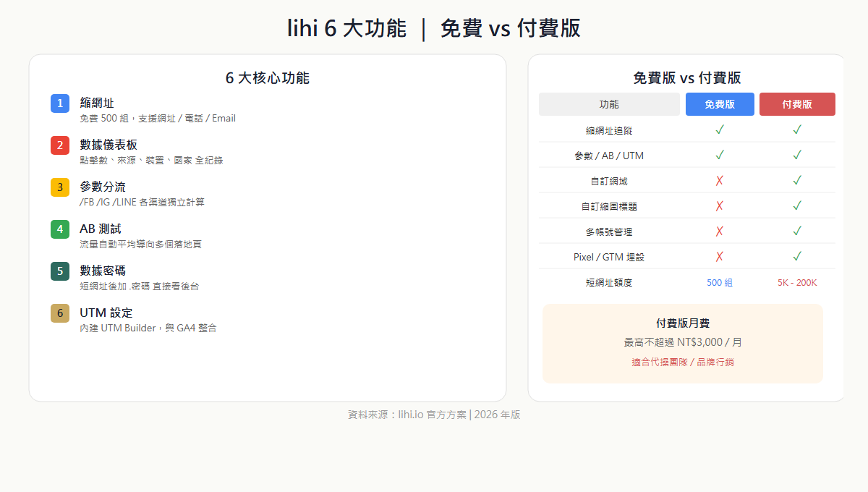Viewport: 868px width, 492px height.
Task: Click the AB 測試 feature title
Action: [101, 229]
